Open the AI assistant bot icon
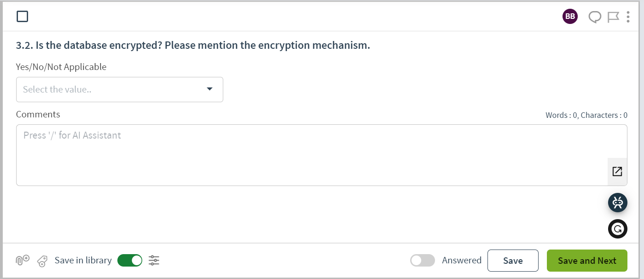 click(x=618, y=203)
